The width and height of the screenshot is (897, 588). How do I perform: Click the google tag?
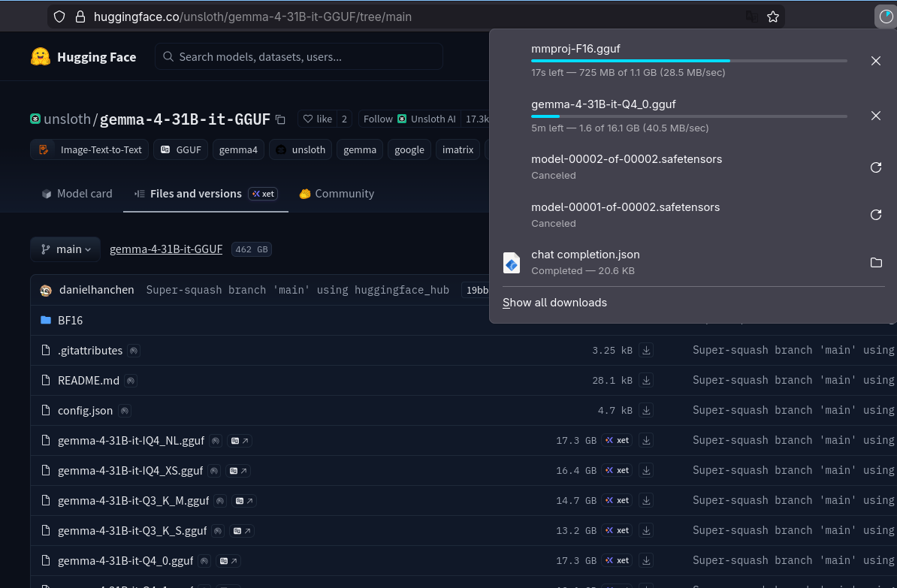409,150
